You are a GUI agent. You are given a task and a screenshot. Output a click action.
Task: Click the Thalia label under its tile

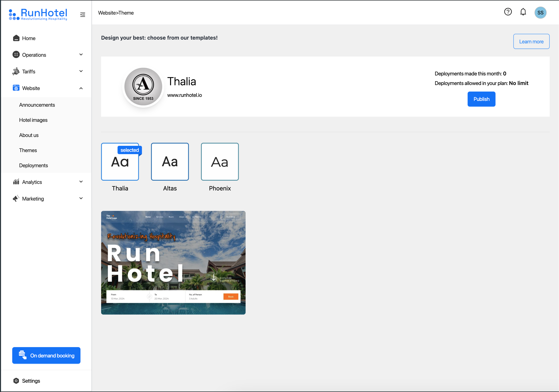pyautogui.click(x=120, y=188)
